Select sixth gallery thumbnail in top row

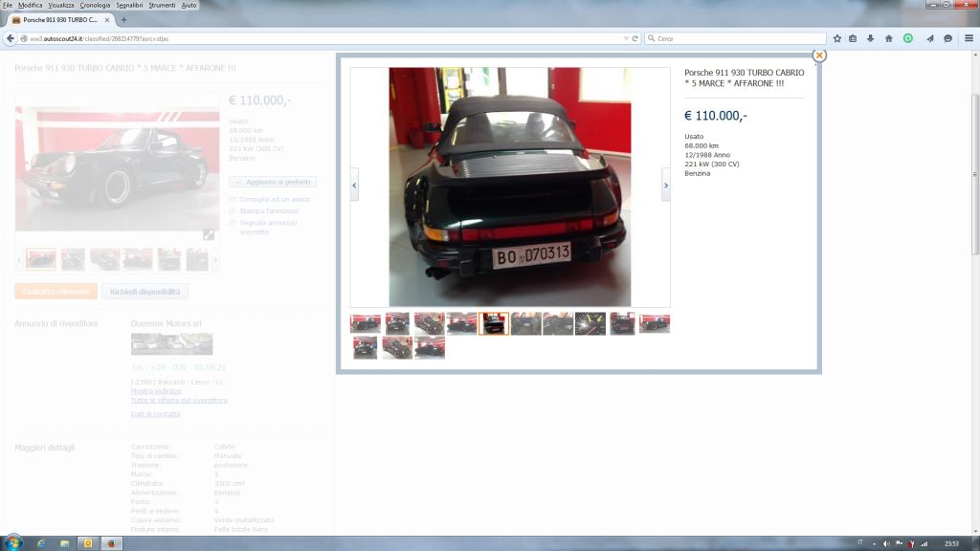click(526, 323)
